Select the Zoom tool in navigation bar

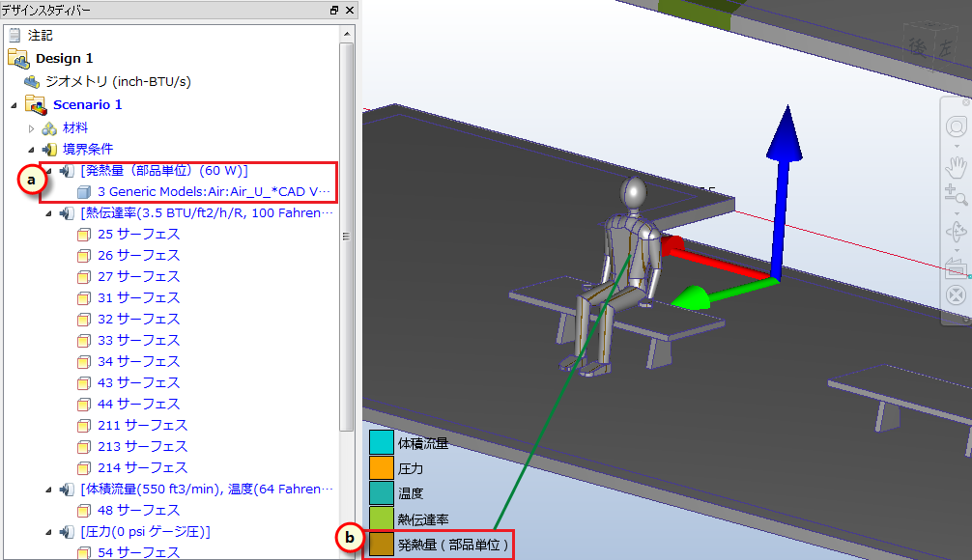(956, 194)
